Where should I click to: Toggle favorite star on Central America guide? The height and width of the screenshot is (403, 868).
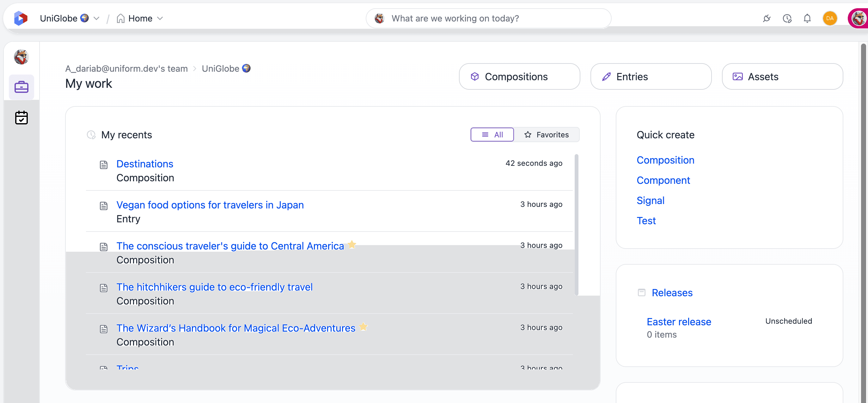(x=352, y=244)
